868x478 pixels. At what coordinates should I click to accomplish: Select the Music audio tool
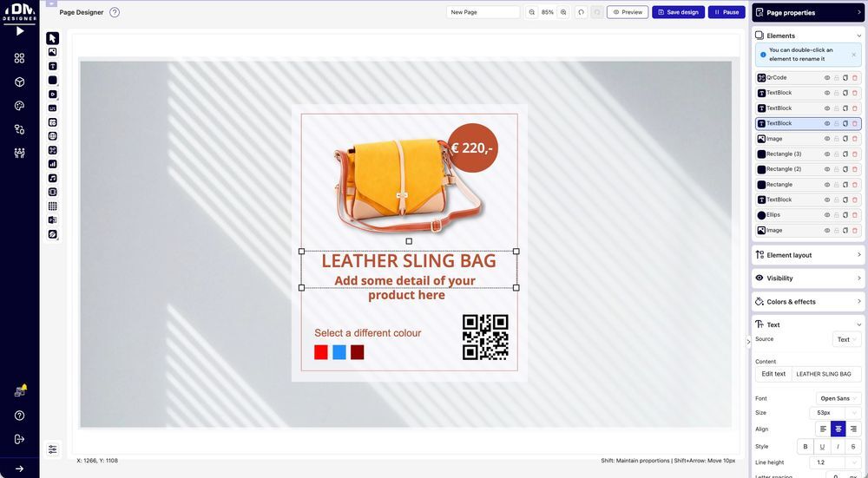[x=53, y=178]
